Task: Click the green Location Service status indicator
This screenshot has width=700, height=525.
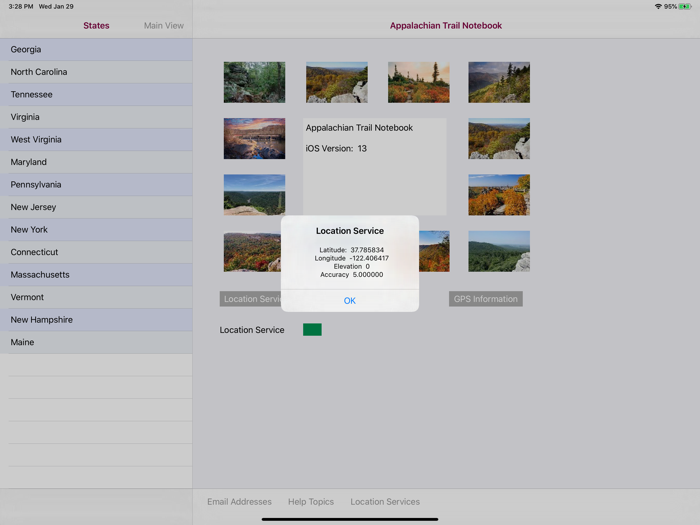Action: point(312,330)
